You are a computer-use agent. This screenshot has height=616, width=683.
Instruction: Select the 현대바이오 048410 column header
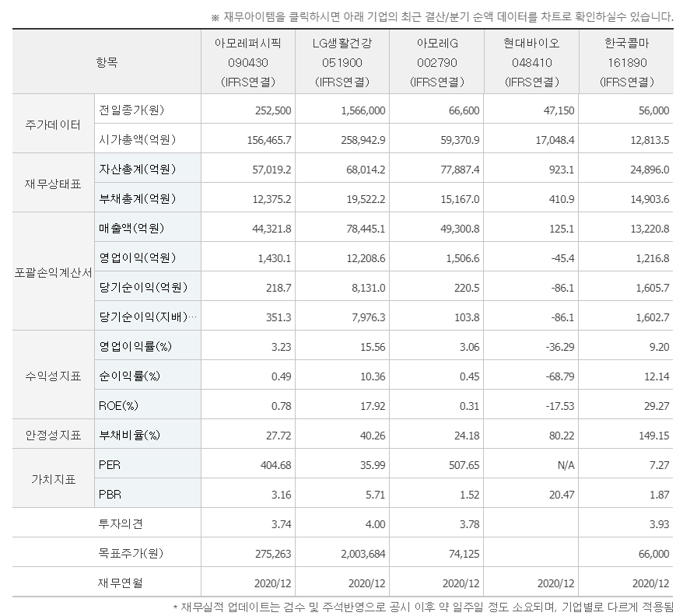pos(532,62)
